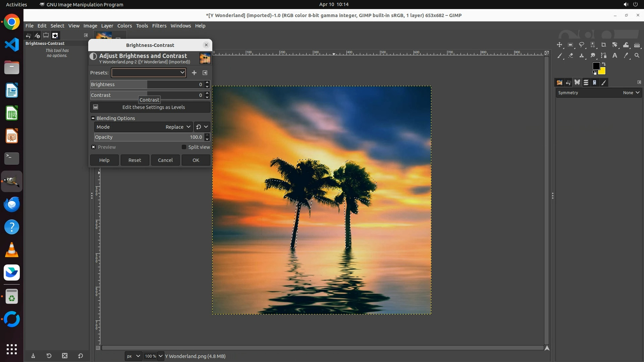Select the Color Picker eyedropper tool

[626, 56]
